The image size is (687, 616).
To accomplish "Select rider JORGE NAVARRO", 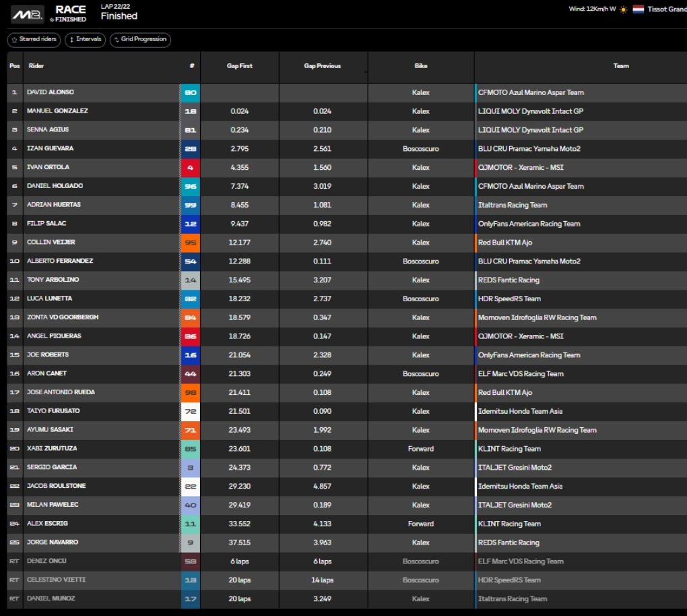I will 53,543.
